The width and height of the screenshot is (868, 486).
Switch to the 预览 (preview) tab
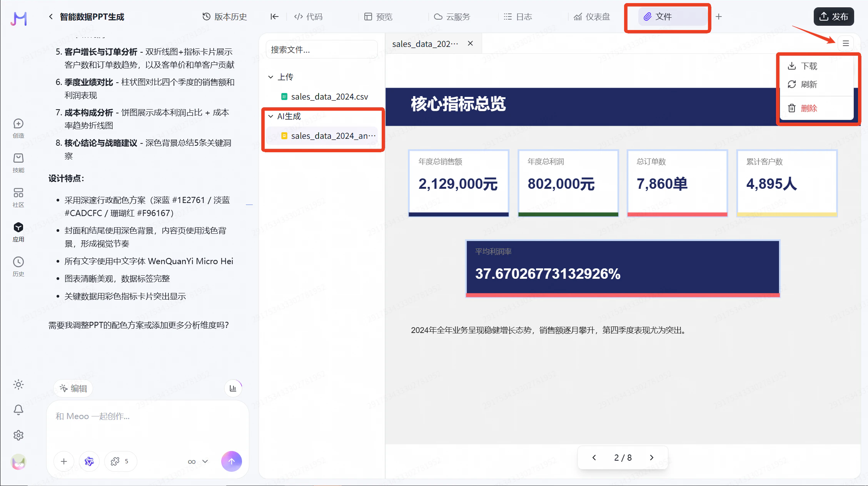[379, 17]
